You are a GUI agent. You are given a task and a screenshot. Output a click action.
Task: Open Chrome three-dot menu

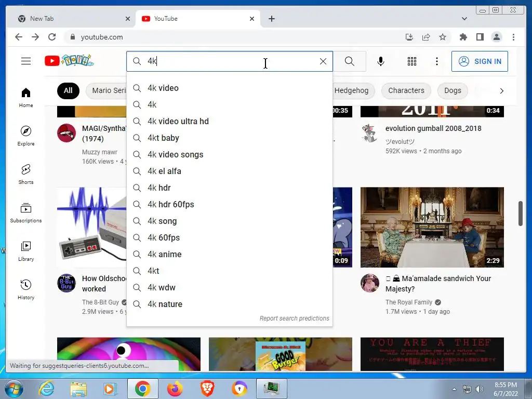[x=513, y=37]
